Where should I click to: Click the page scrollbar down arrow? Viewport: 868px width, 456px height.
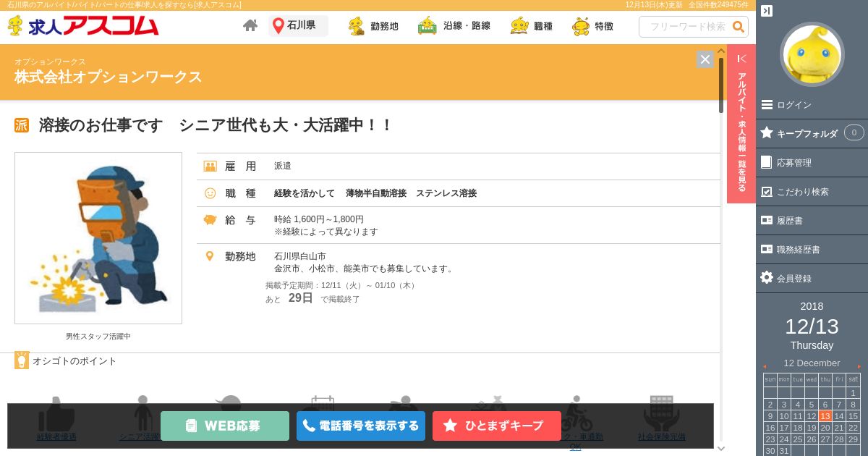[x=721, y=448]
